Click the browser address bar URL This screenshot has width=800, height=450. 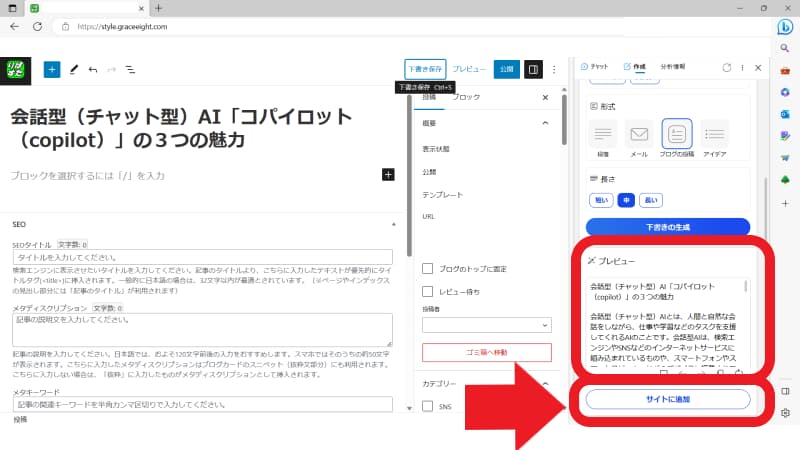tap(122, 27)
